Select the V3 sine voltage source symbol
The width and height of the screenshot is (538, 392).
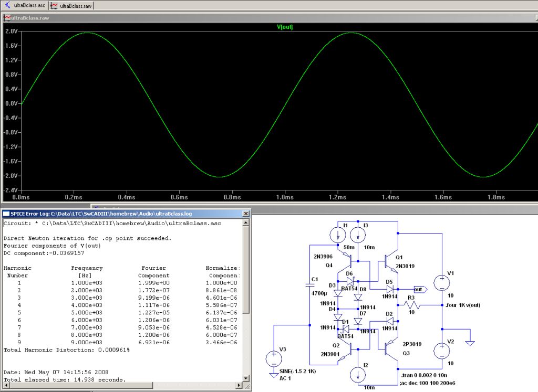pos(273,359)
